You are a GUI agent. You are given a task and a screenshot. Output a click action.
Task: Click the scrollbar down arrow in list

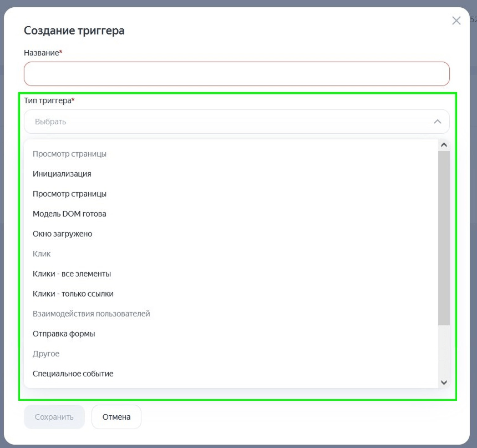pos(444,382)
